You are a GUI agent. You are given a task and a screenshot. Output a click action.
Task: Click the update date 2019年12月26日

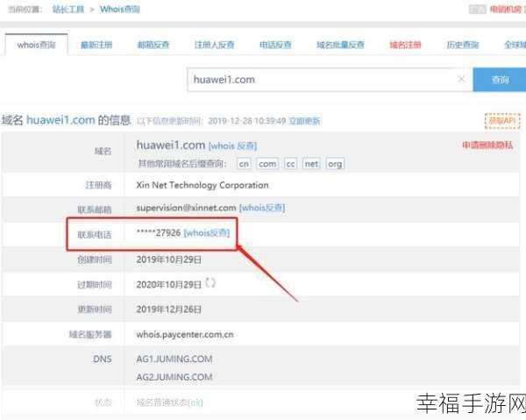pos(168,310)
